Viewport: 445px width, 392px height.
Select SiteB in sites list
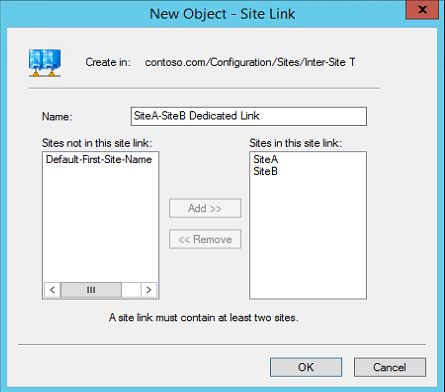pos(265,171)
